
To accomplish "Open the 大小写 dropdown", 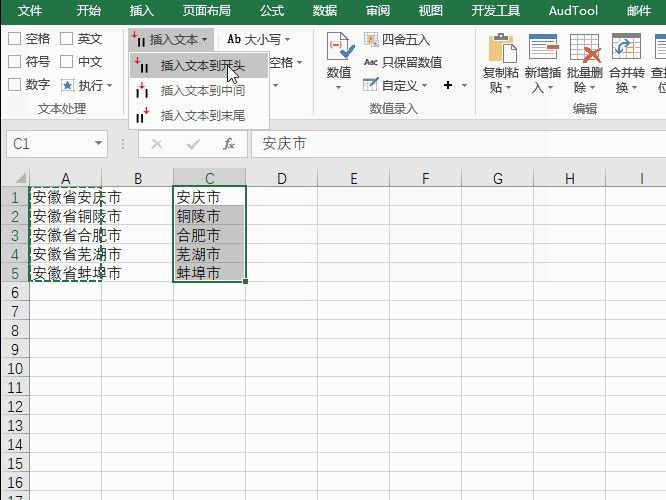I will point(259,40).
